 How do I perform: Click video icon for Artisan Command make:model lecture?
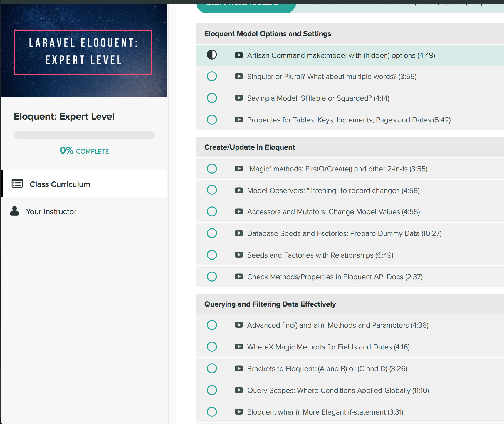click(x=239, y=55)
